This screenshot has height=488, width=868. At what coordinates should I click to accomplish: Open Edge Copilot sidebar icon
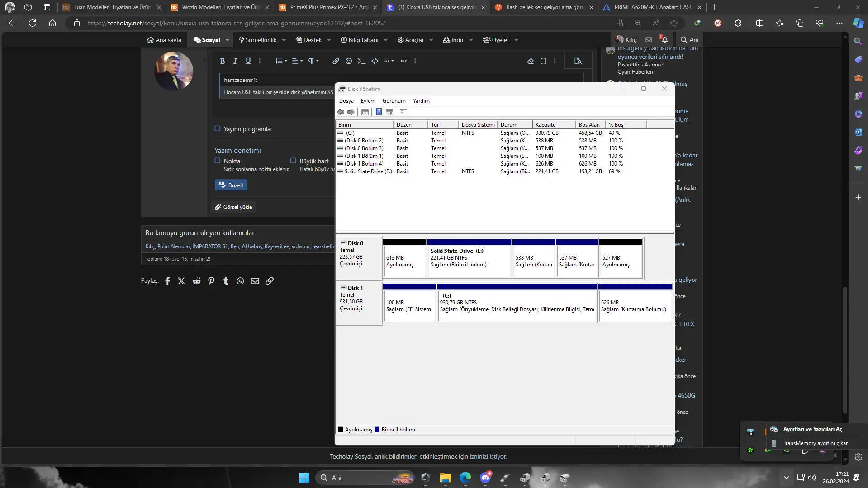pyautogui.click(x=858, y=23)
